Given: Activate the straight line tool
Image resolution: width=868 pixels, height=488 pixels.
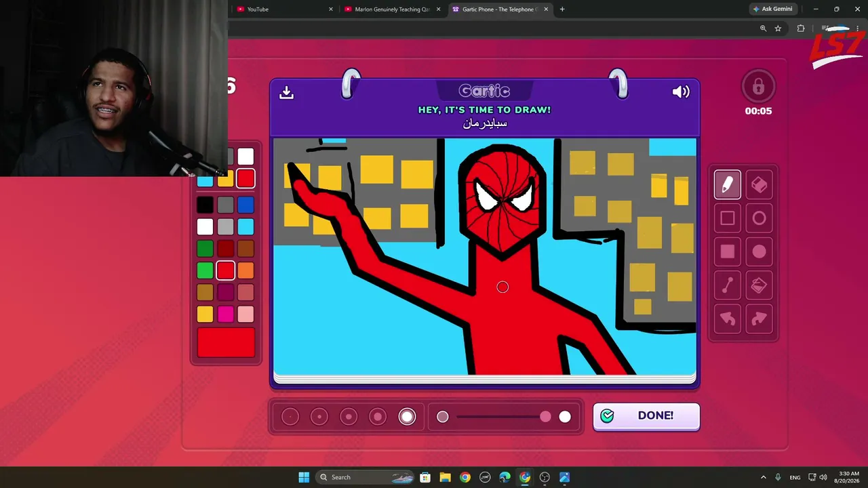Looking at the screenshot, I should click(728, 285).
